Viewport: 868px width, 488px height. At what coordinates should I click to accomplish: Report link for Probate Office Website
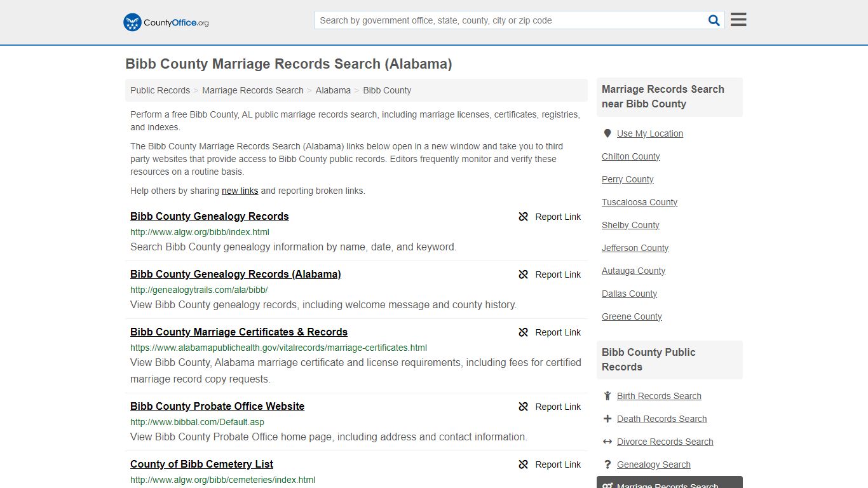point(558,407)
